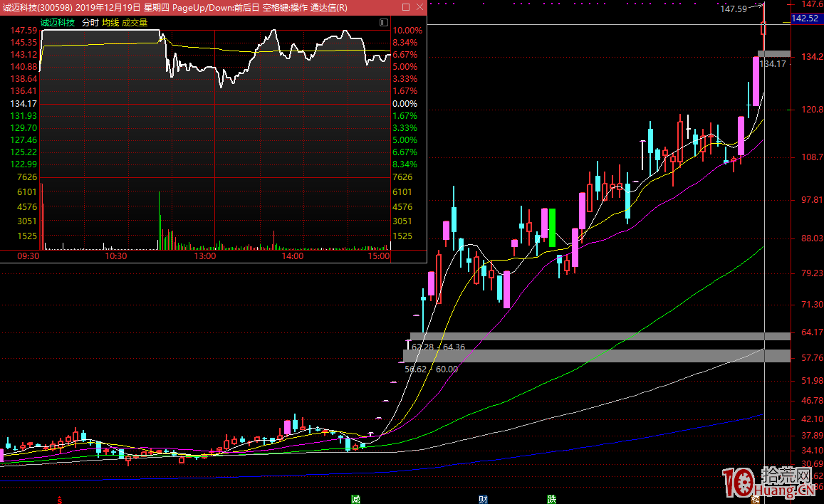Close the 诚迈科技 intraday popup window
Viewport: 824px width, 504px height.
419,7
